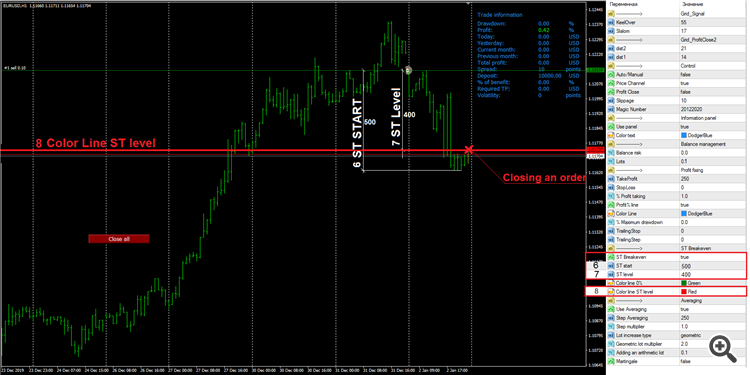Pick the Color Line DodgerBlue swatch
The image size is (750, 375).
[683, 214]
